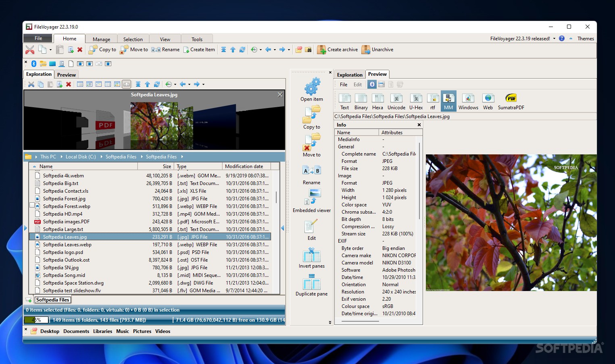Click the Paste clipboard icon in ribbon

point(60,50)
